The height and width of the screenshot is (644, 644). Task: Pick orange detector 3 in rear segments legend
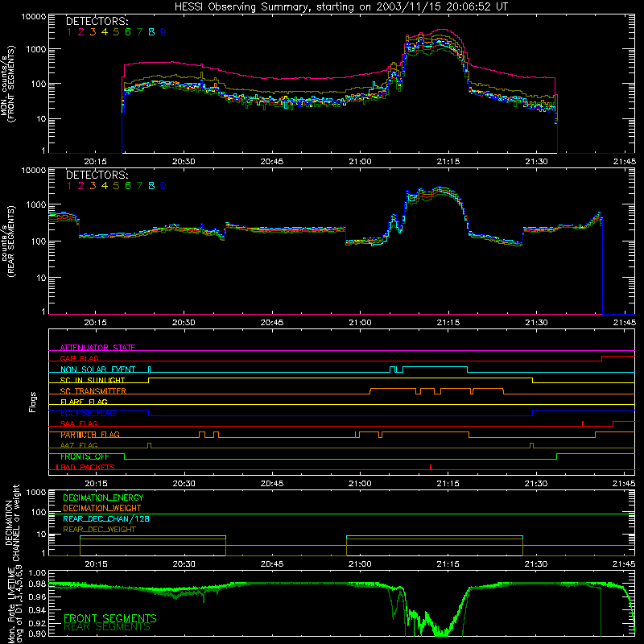tap(93, 186)
